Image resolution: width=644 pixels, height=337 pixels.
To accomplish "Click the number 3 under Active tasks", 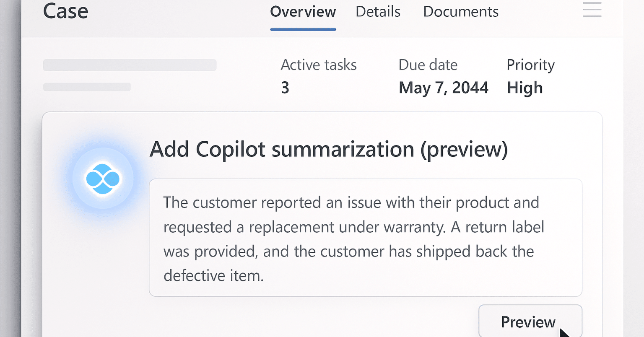I will coord(285,88).
